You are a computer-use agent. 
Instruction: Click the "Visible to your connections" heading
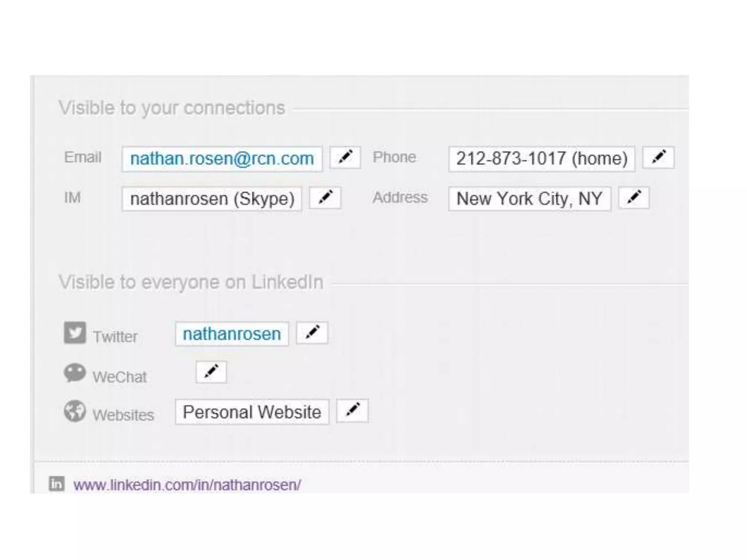pyautogui.click(x=172, y=108)
